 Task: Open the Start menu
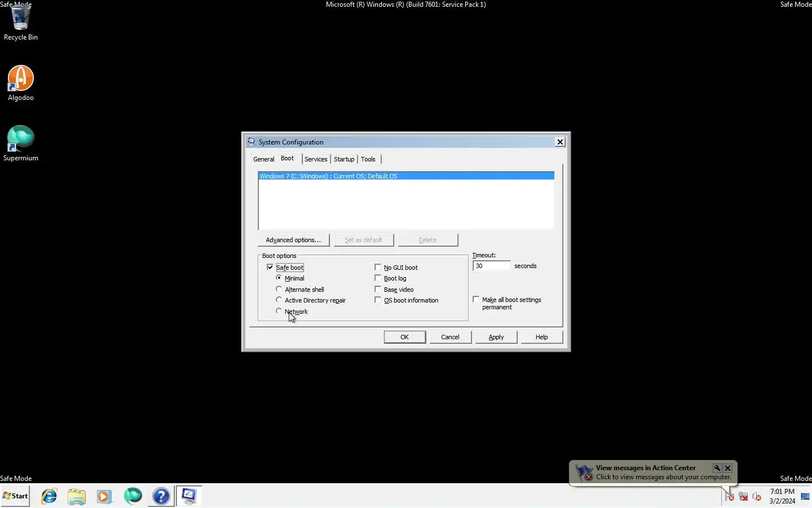coord(15,496)
